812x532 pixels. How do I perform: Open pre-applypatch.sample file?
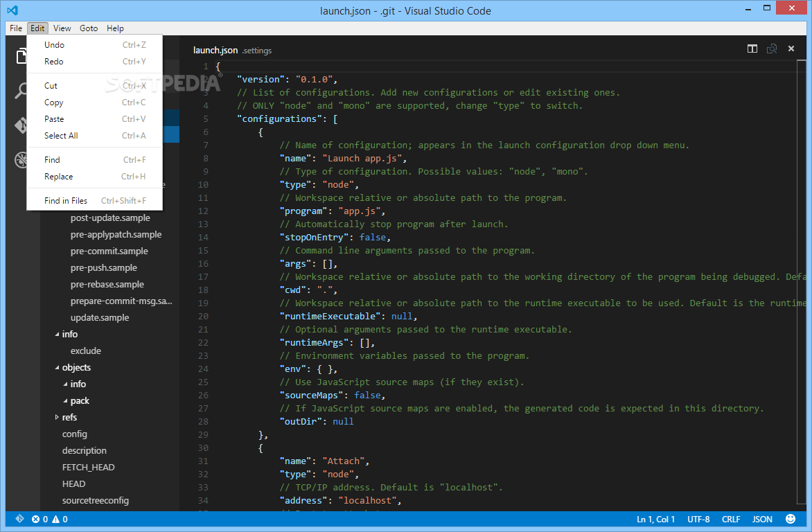click(116, 235)
